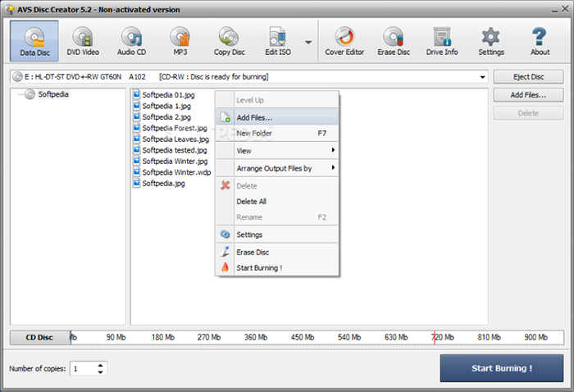Click the file icon of Softpedia Forest.jpg

click(137, 128)
